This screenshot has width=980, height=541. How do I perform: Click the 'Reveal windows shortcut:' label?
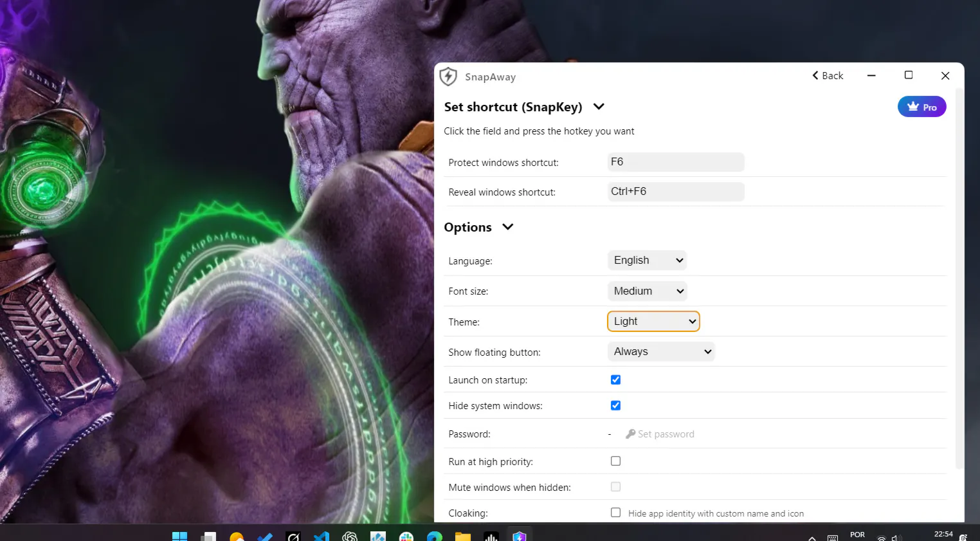coord(502,192)
